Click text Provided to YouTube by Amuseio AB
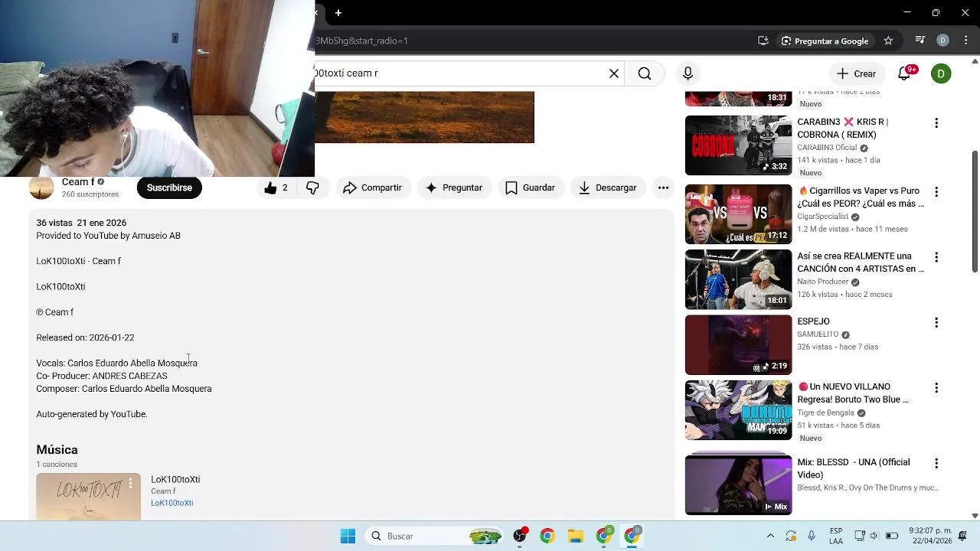 [108, 236]
